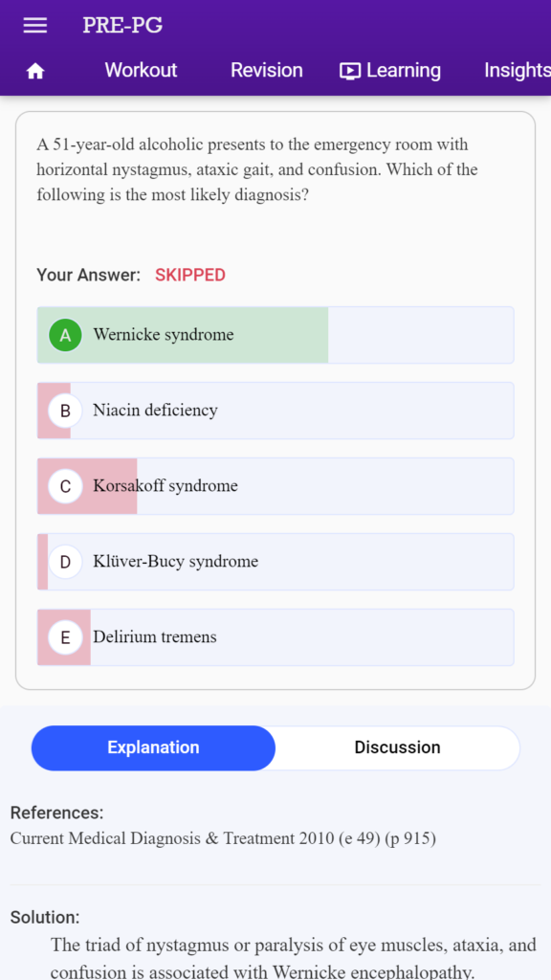The image size is (551, 980).
Task: Choose Niacin deficiency answer row
Action: 275,411
